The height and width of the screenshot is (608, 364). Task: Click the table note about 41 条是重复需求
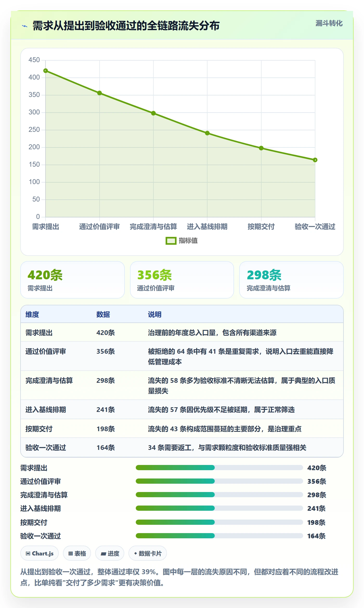[241, 357]
